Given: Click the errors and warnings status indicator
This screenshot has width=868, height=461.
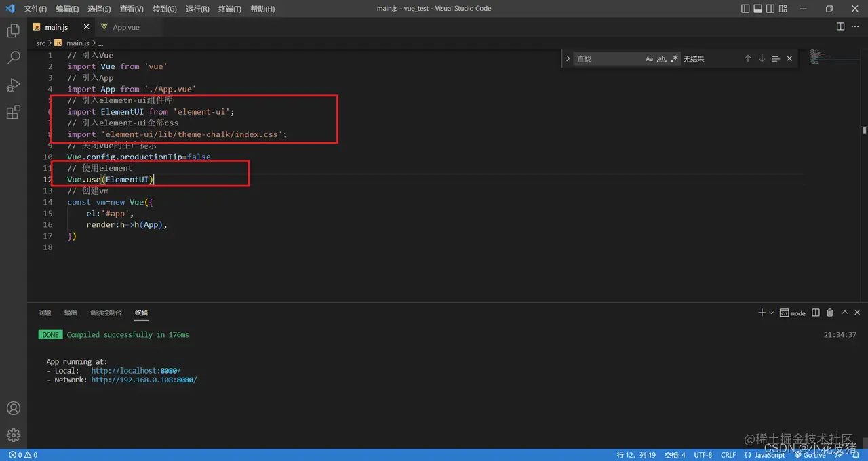Looking at the screenshot, I should (23, 455).
